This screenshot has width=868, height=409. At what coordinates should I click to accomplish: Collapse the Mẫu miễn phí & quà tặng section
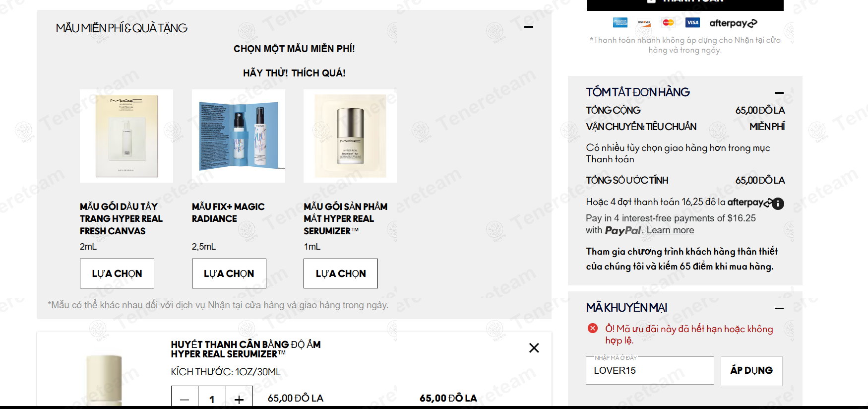coord(529,27)
